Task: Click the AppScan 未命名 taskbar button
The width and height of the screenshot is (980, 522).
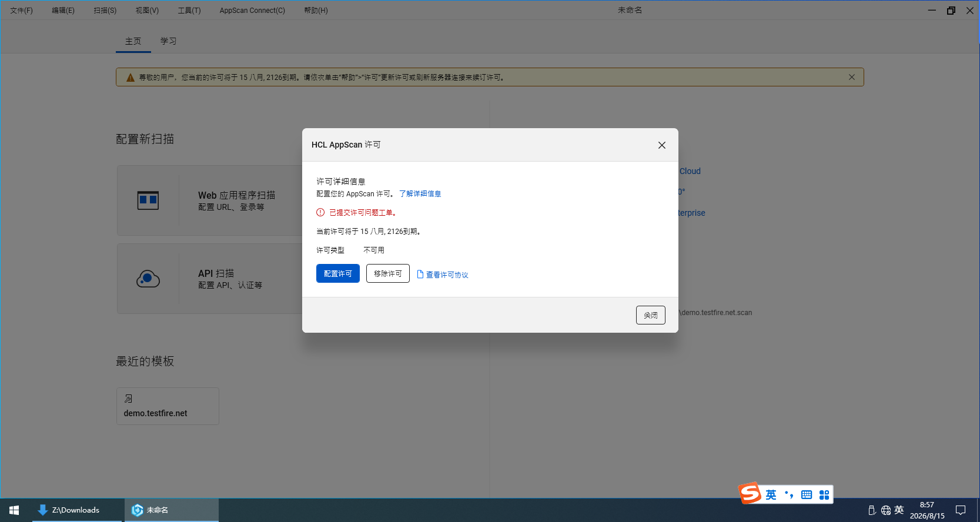Action: click(x=172, y=510)
